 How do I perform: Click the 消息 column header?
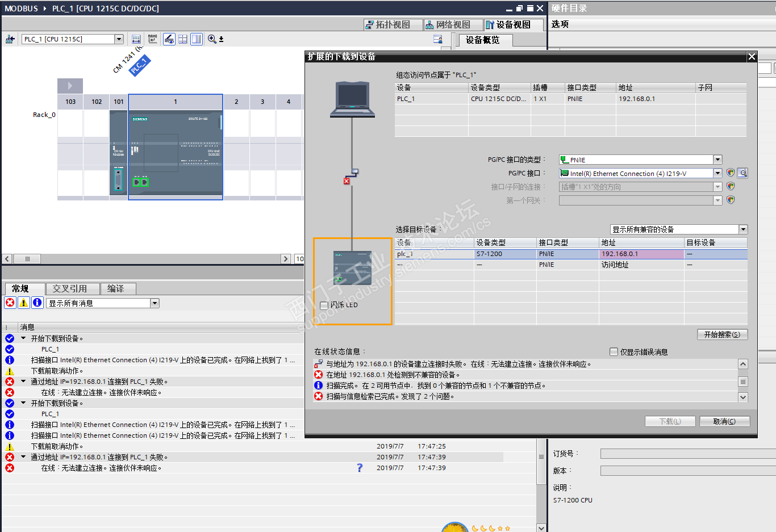click(27, 327)
